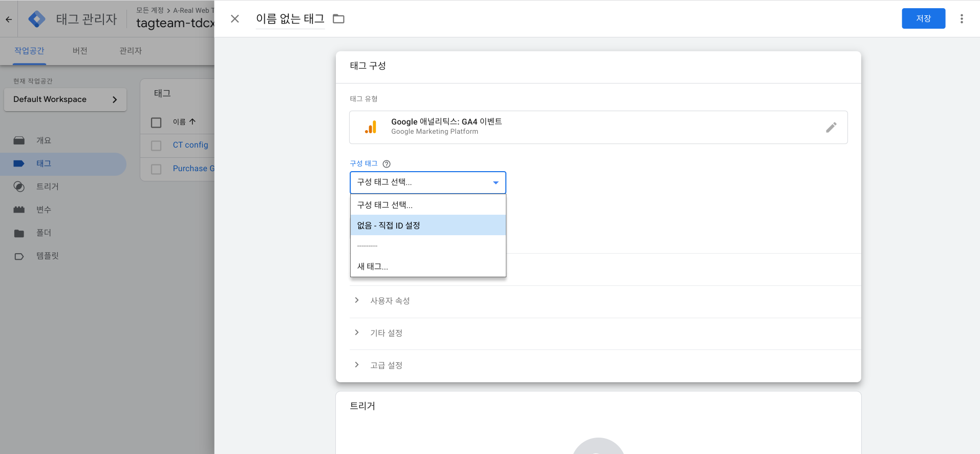The height and width of the screenshot is (454, 980).
Task: Check the Purchase row checkbox
Action: tap(156, 169)
